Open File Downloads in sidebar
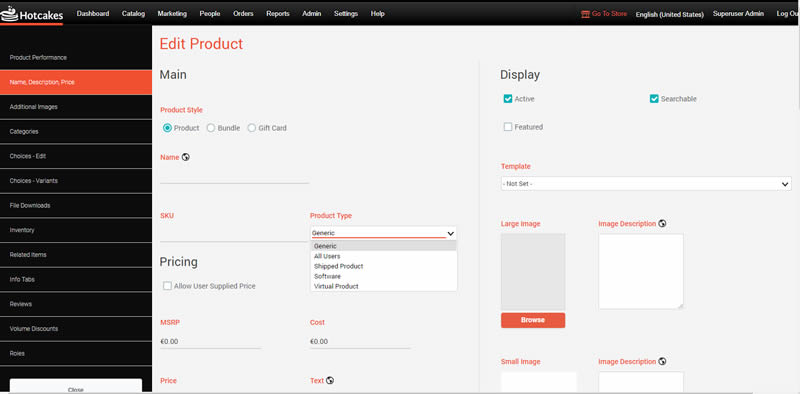The width and height of the screenshot is (800, 394). point(76,206)
